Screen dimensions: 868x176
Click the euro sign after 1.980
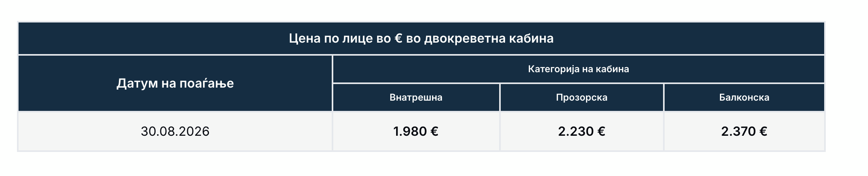tap(434, 131)
